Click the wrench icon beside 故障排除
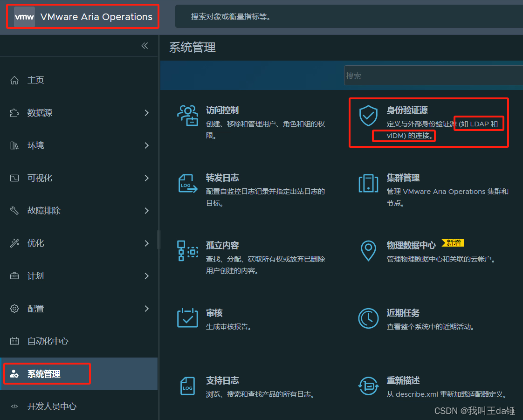This screenshot has width=523, height=420. coord(14,211)
